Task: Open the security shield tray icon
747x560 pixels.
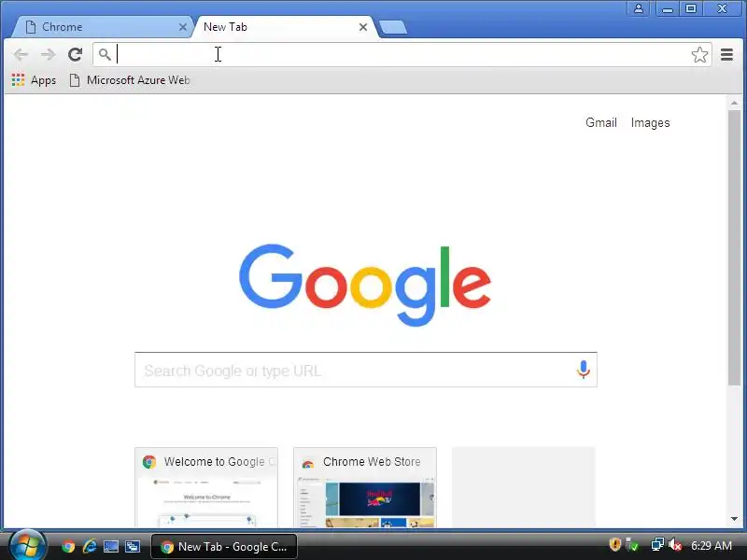Action: coord(614,544)
